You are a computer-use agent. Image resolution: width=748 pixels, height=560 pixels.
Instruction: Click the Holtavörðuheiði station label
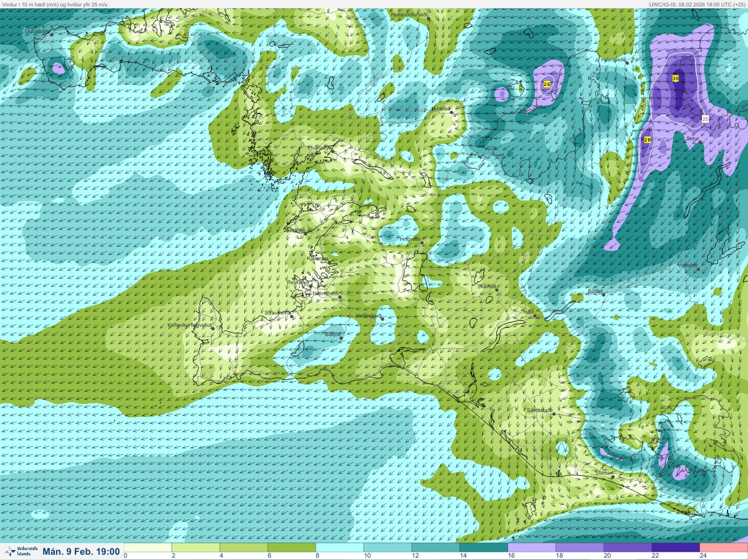409,13
